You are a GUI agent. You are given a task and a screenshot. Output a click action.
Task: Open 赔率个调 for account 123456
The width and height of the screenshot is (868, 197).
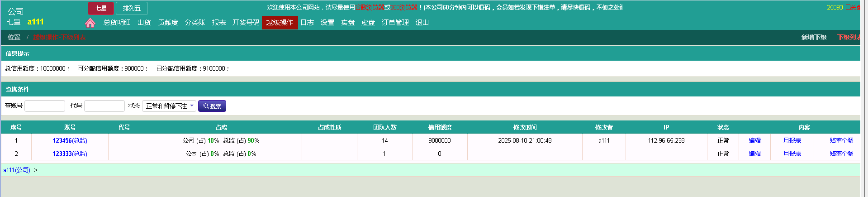pyautogui.click(x=842, y=140)
